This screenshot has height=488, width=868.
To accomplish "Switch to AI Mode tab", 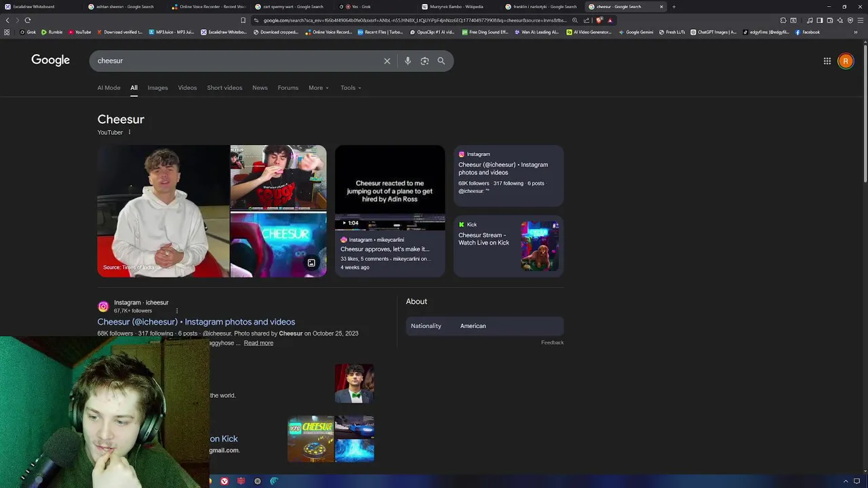I will pyautogui.click(x=108, y=87).
